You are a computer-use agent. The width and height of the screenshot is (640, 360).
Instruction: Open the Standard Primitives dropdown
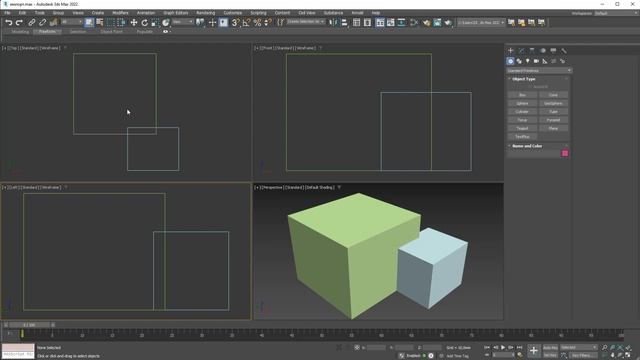(539, 71)
